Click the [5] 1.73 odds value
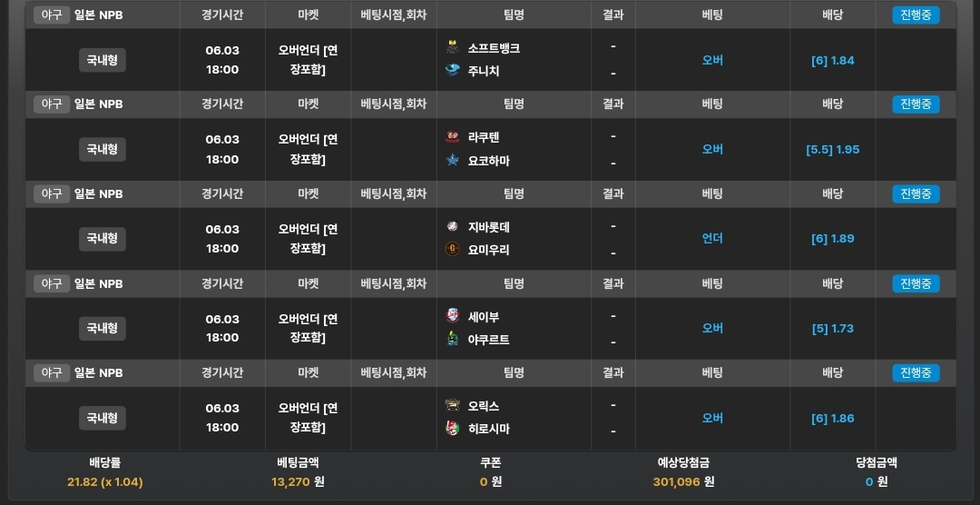The image size is (980, 505). [x=832, y=329]
